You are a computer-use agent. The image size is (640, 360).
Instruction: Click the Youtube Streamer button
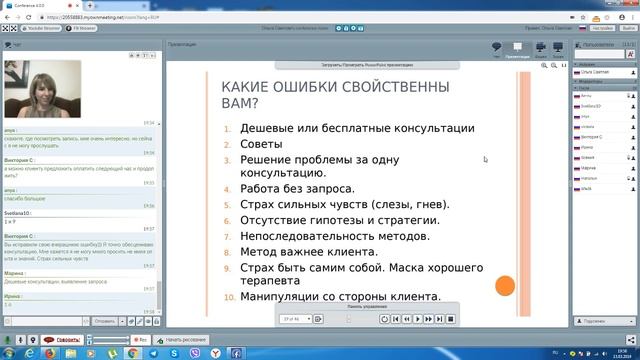[41, 28]
